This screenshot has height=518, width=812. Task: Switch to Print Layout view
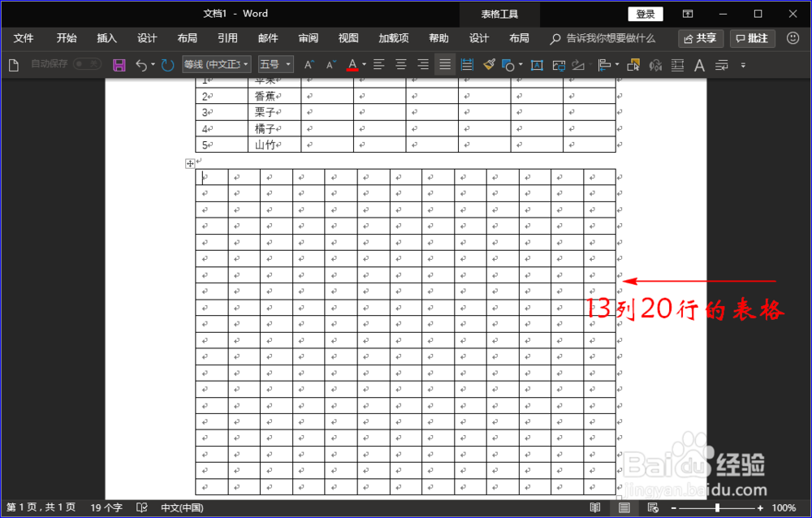tap(624, 508)
